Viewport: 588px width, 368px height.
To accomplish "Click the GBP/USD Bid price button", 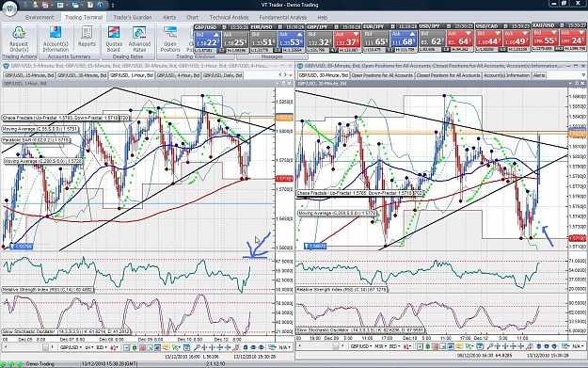I will (207, 40).
